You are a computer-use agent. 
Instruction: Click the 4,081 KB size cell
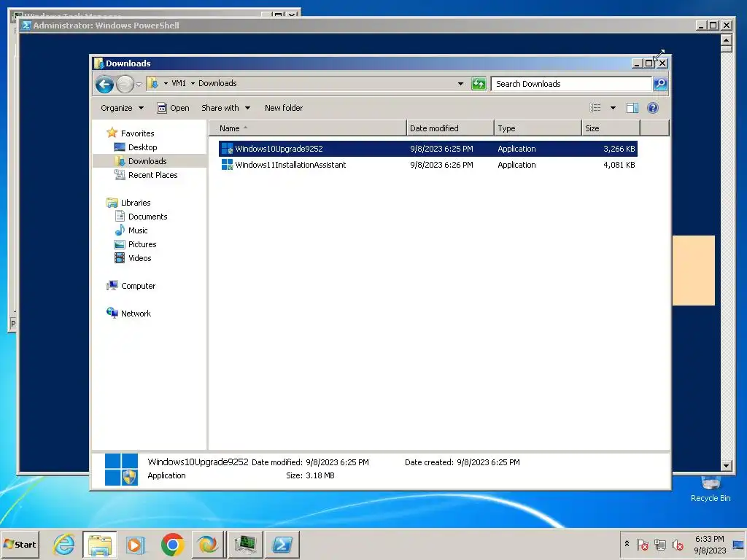[x=619, y=165]
